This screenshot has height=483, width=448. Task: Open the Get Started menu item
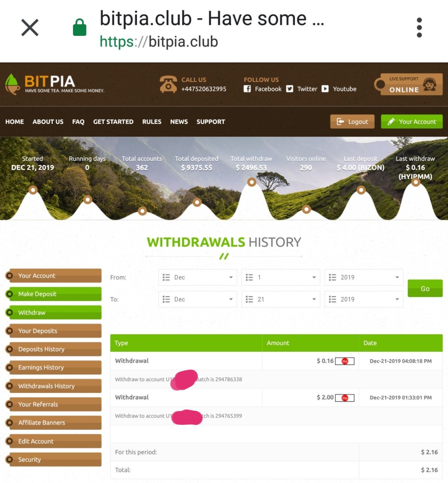click(113, 122)
